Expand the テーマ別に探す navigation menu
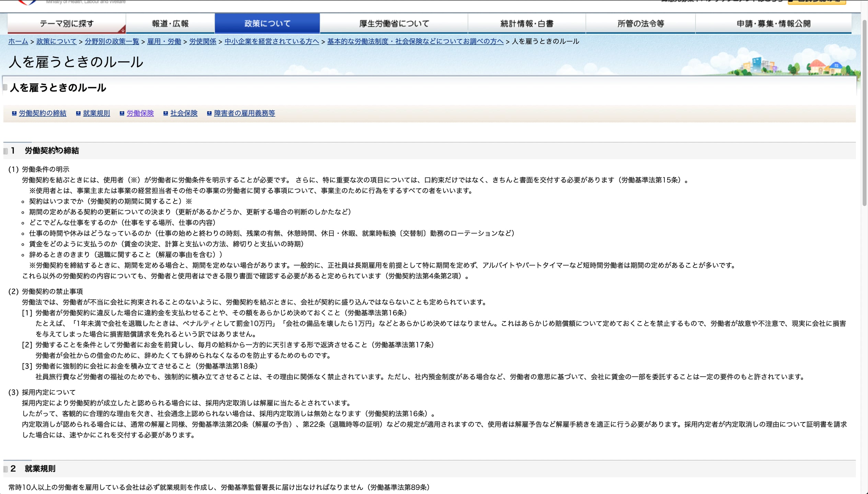868x494 pixels. point(66,23)
